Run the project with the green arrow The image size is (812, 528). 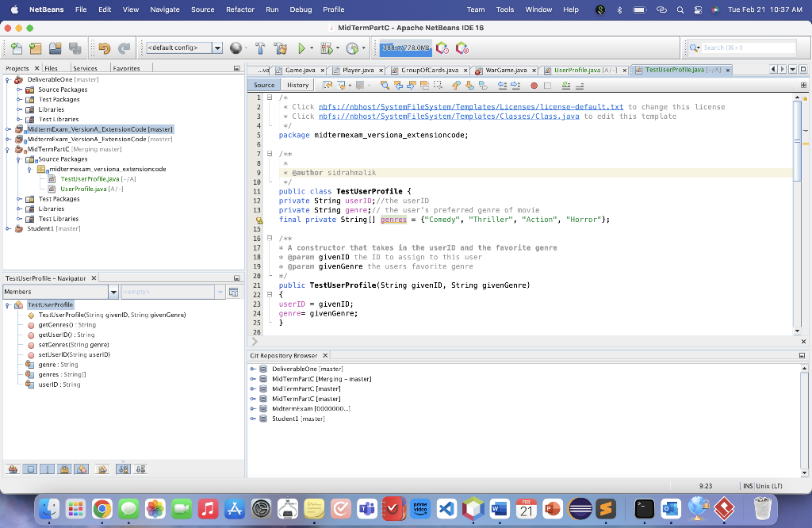[301, 48]
